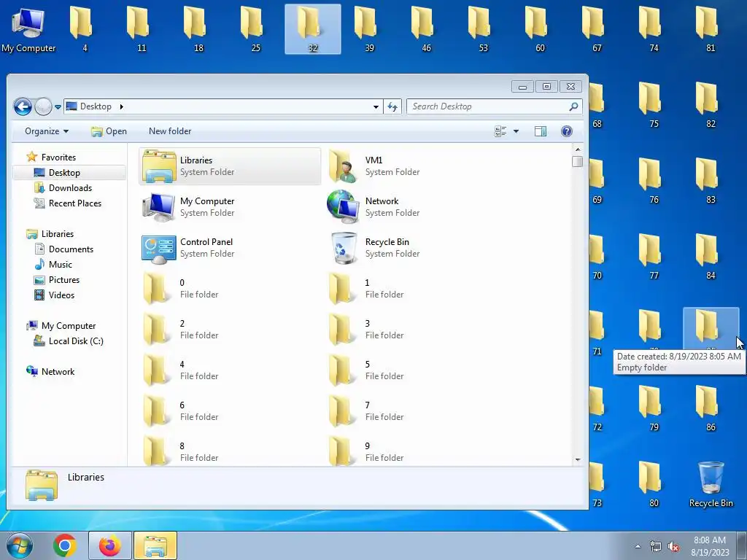Launch Firefox from taskbar
This screenshot has height=560, width=747.
(110, 545)
